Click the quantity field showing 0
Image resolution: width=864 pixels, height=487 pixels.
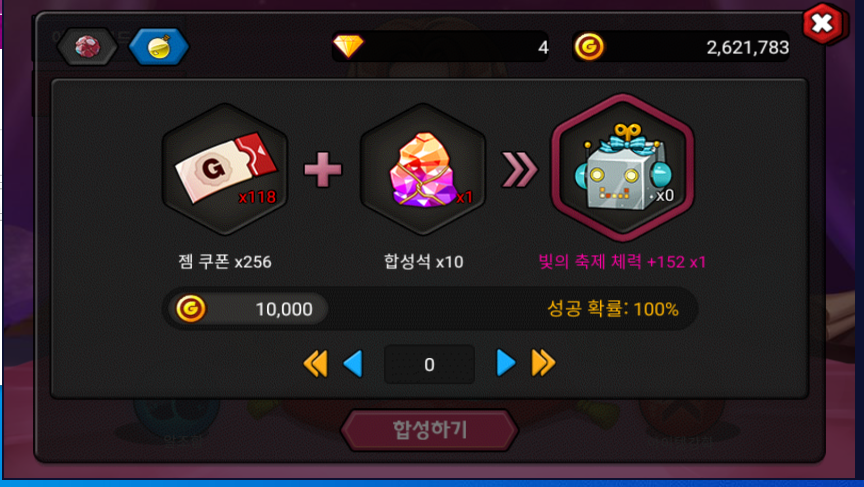point(429,364)
